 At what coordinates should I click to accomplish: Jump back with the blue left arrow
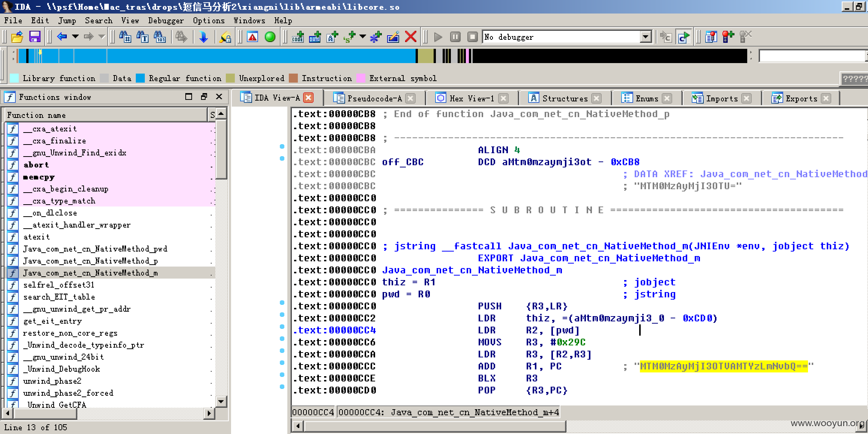pyautogui.click(x=62, y=37)
